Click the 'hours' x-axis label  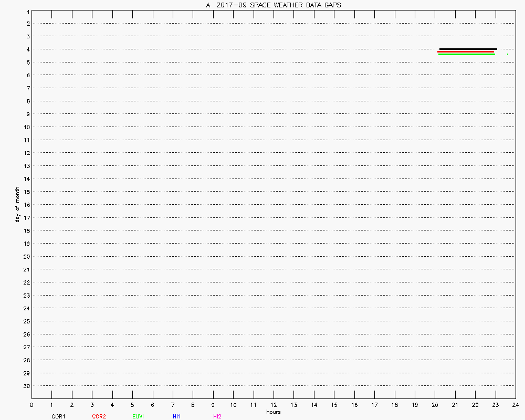click(274, 412)
